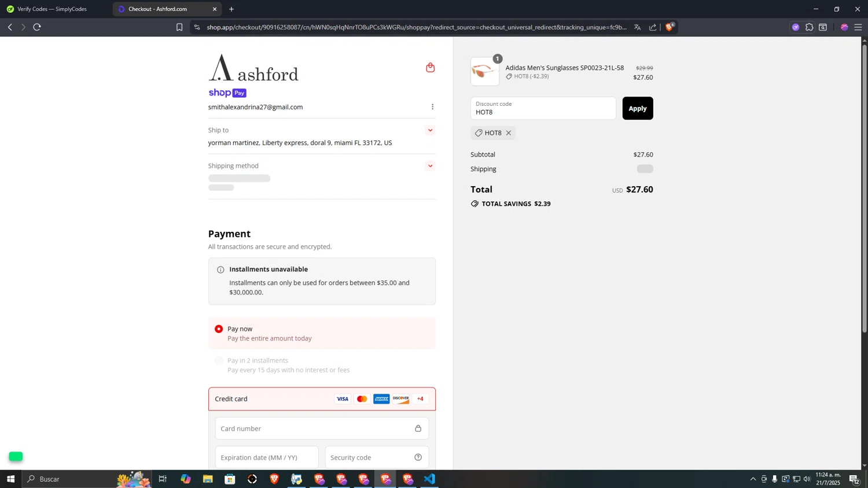Click the share page icon in address bar

tap(653, 27)
